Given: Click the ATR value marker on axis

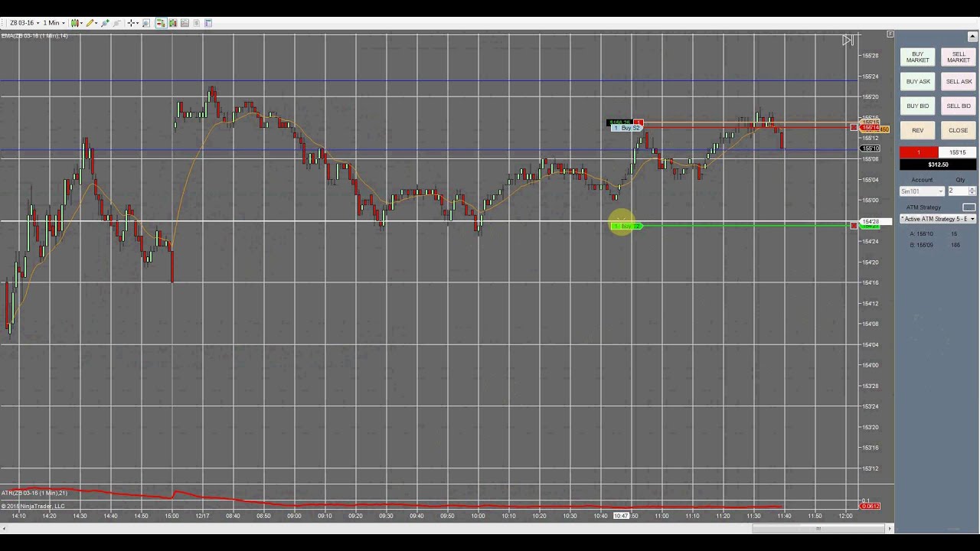Looking at the screenshot, I should 871,506.
